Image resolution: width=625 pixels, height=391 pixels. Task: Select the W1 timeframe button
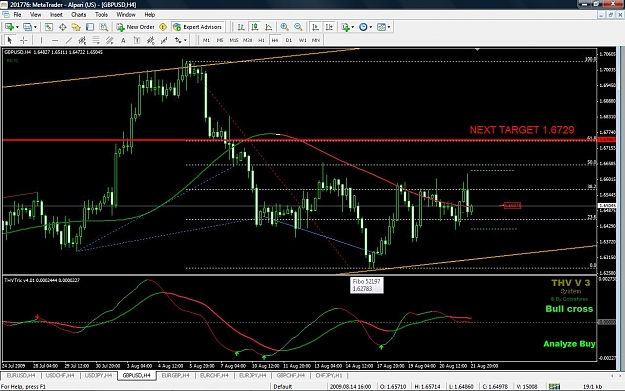pyautogui.click(x=303, y=40)
